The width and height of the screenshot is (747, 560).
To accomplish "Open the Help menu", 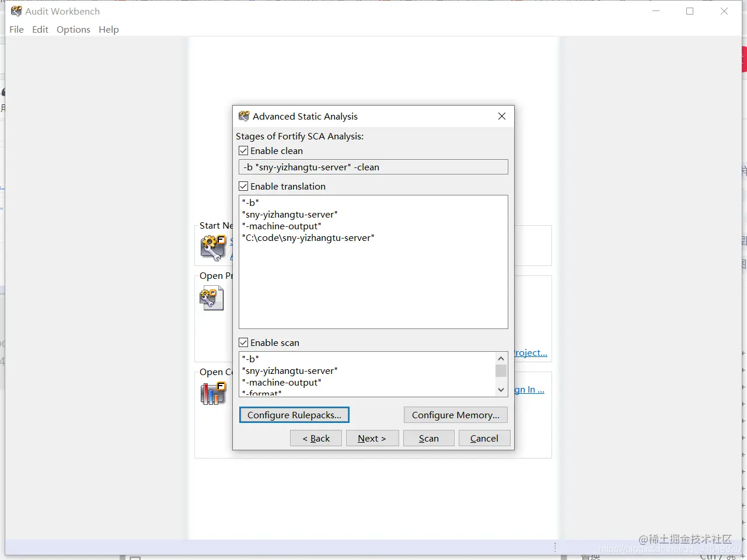I will pos(109,29).
